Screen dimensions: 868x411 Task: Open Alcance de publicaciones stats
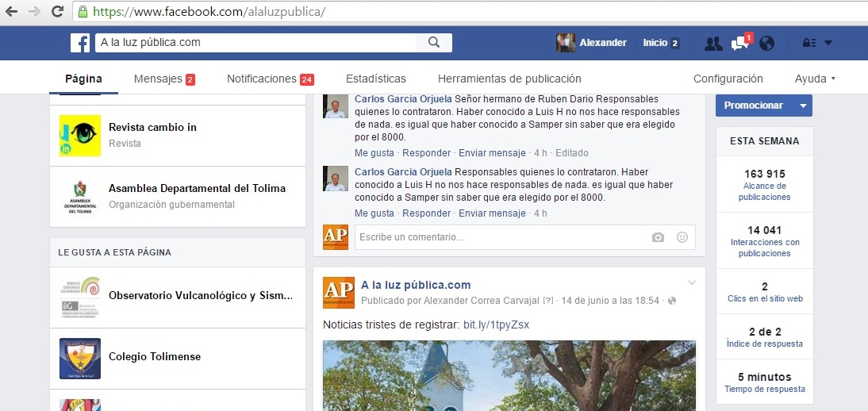(765, 192)
